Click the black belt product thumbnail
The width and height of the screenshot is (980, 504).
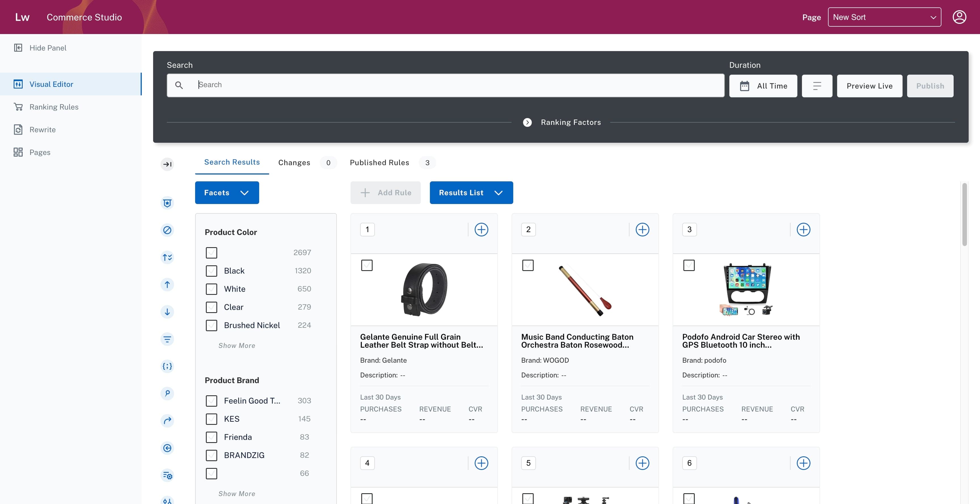pos(424,289)
